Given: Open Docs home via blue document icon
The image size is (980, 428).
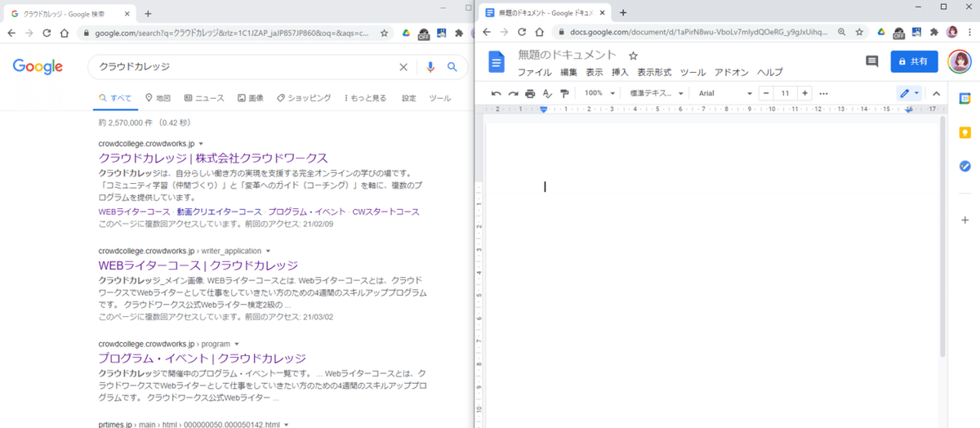Looking at the screenshot, I should 497,62.
